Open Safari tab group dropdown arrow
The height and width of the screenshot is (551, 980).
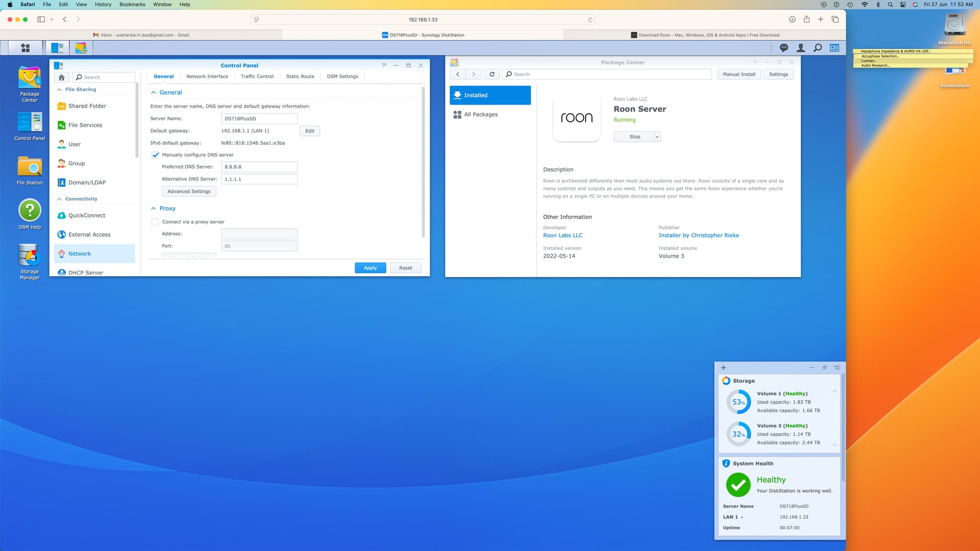click(x=52, y=19)
